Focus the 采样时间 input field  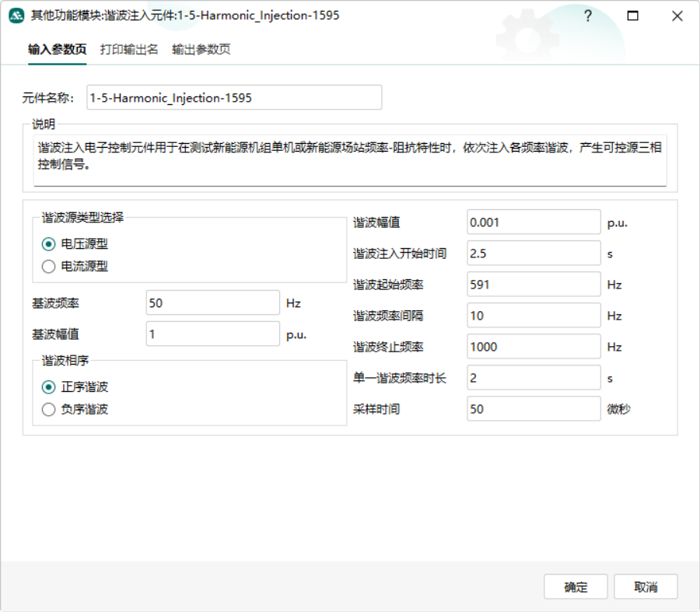pos(534,409)
